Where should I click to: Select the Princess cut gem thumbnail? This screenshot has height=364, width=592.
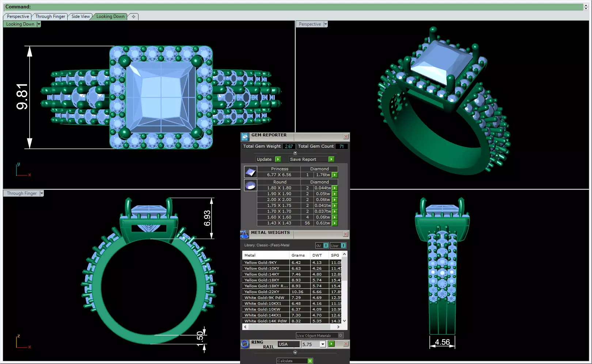(250, 172)
